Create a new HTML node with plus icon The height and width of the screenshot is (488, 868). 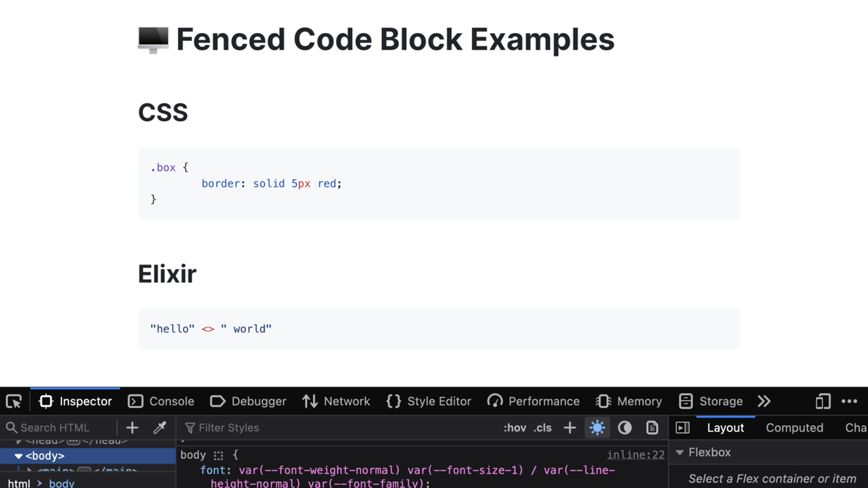[132, 427]
